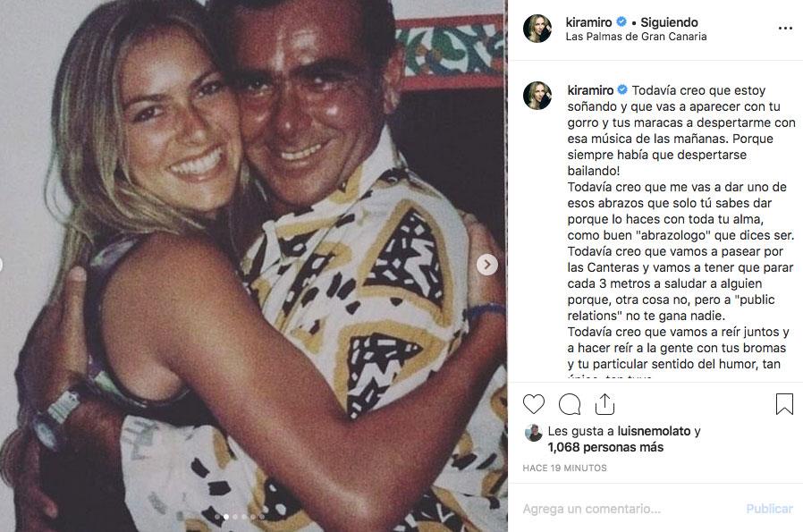The height and width of the screenshot is (532, 803).
Task: Open comments via the speech bubble icon
Action: [570, 405]
